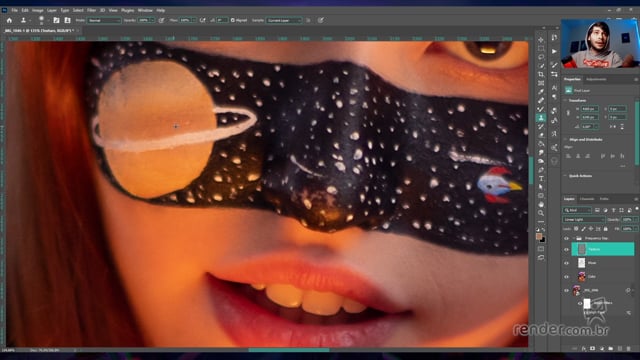Viewport: 640px width, 360px height.
Task: Select the Hand tool
Action: pyautogui.click(x=541, y=204)
